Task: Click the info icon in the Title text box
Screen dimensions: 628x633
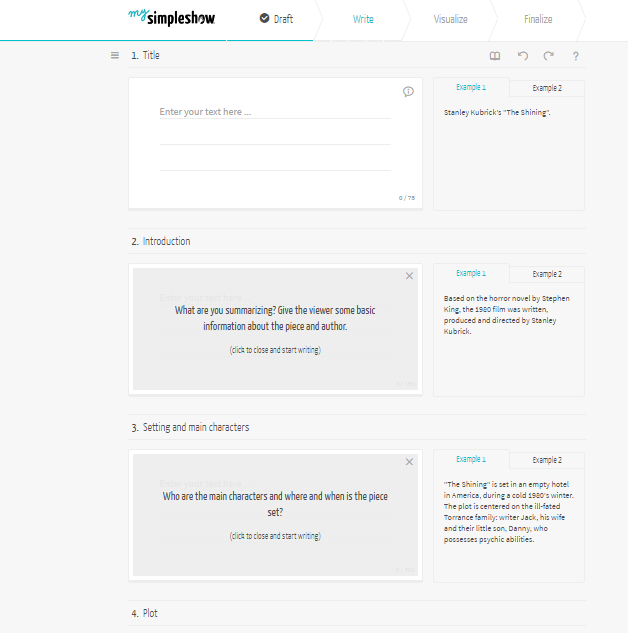Action: pyautogui.click(x=408, y=92)
